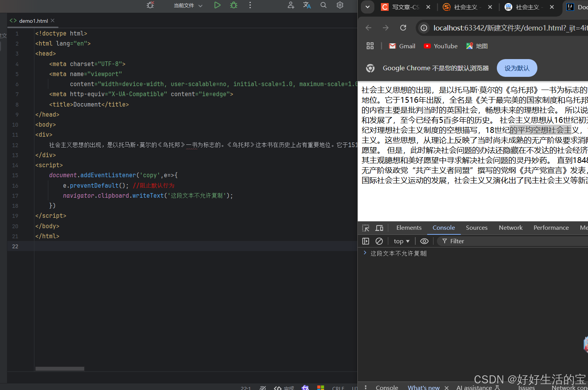This screenshot has width=588, height=390.
Task: Click the CRLF line separator in status bar
Action: click(338, 388)
